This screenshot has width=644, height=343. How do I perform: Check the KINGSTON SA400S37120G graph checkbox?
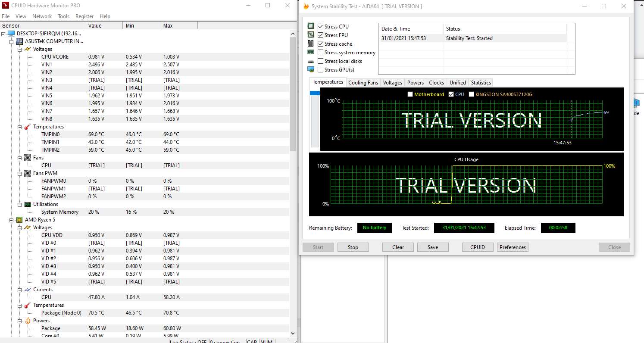click(471, 94)
